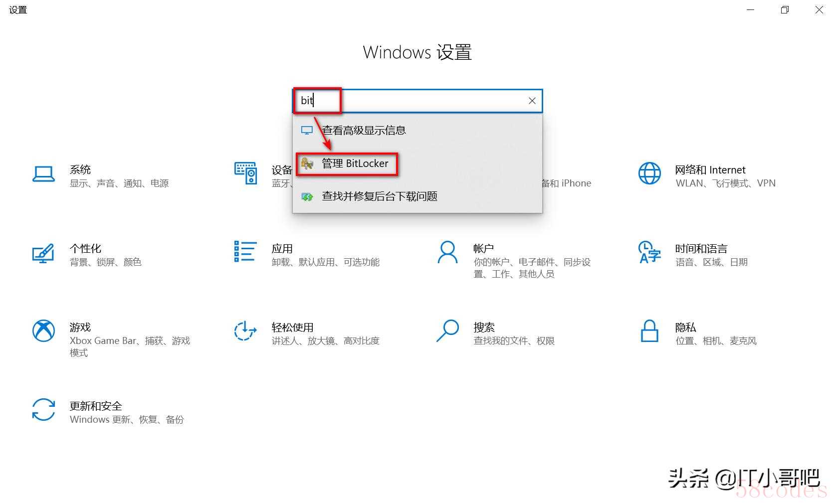Open the 帐户 person icon
The height and width of the screenshot is (504, 835).
[447, 252]
